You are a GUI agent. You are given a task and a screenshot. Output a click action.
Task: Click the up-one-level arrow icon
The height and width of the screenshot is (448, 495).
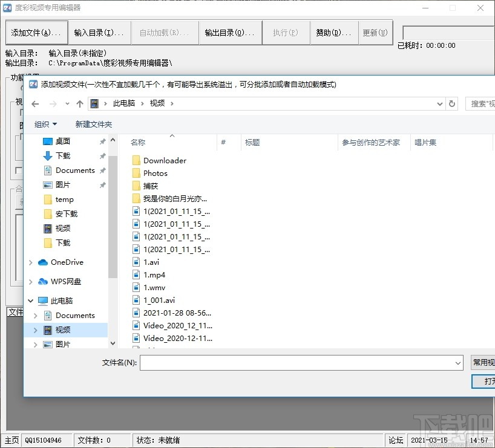click(79, 103)
